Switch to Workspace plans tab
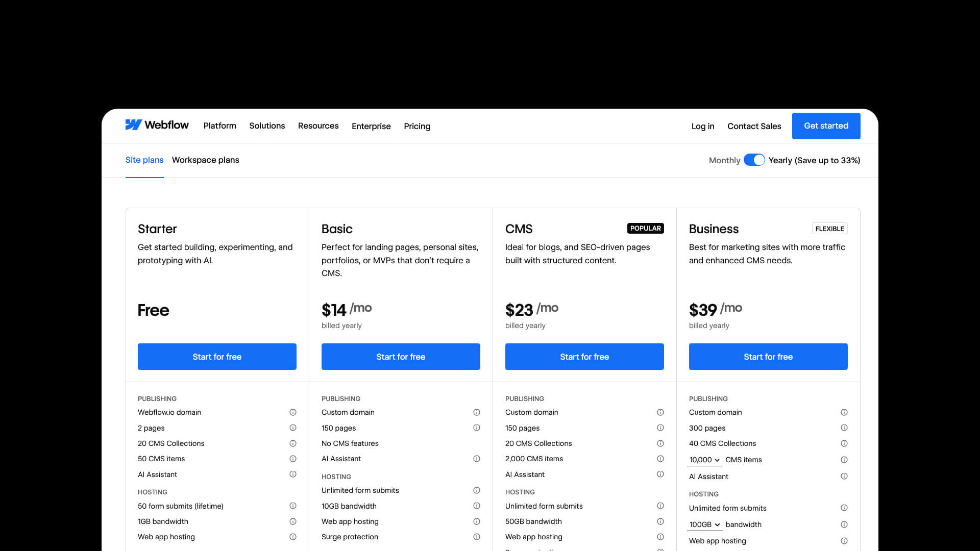 205,160
